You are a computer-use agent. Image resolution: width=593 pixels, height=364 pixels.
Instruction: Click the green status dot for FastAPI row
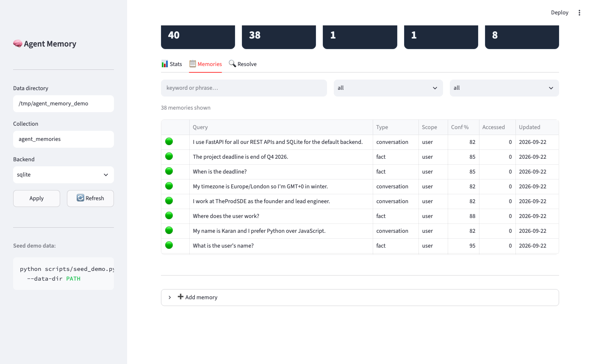tap(169, 142)
